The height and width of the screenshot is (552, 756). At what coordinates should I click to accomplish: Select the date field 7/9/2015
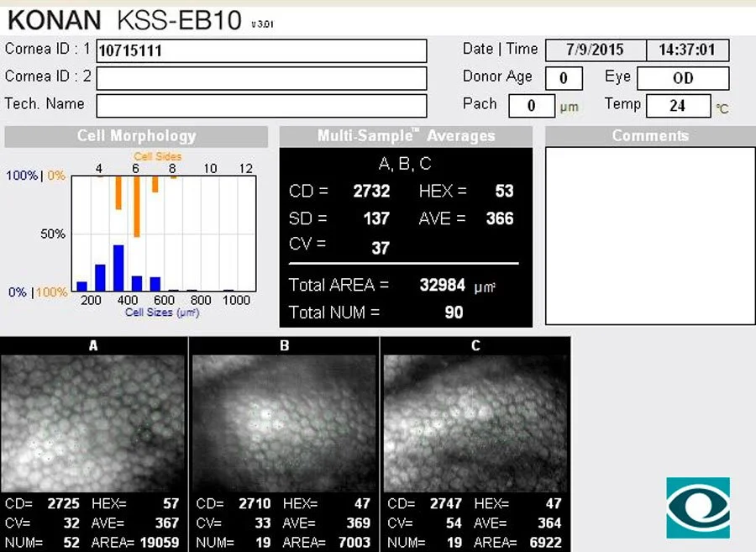(596, 50)
